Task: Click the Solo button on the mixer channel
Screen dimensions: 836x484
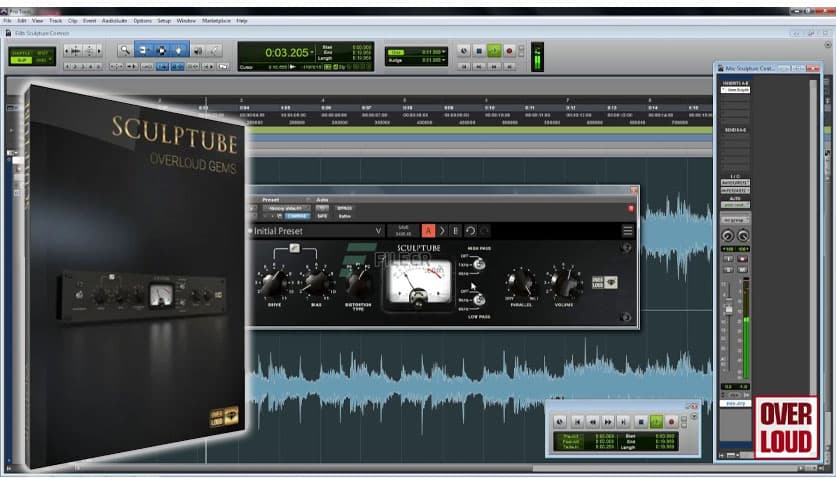Action: [x=728, y=270]
